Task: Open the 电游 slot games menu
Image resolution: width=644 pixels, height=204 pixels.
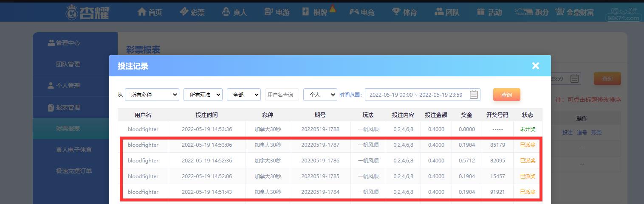Action: (277, 12)
